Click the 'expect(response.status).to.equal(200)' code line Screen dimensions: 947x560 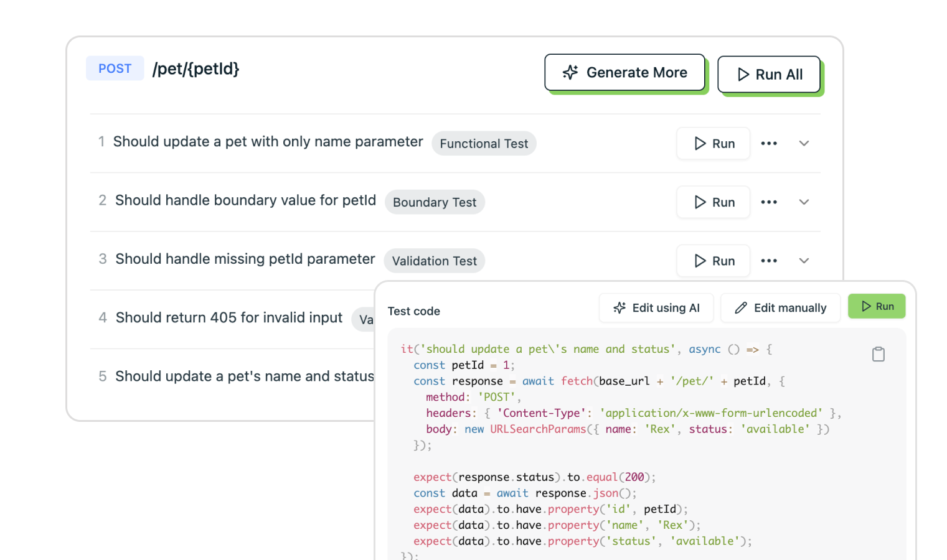click(534, 477)
